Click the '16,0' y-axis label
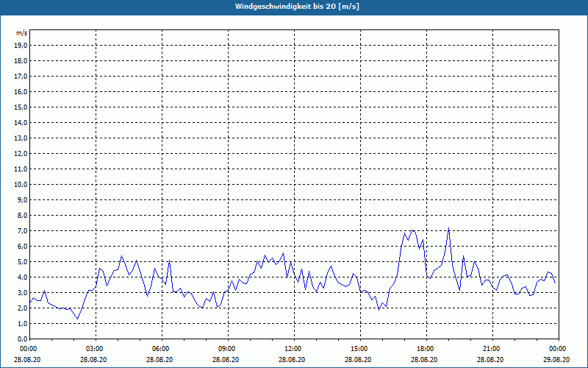The width and height of the screenshot is (588, 368). tap(21, 91)
